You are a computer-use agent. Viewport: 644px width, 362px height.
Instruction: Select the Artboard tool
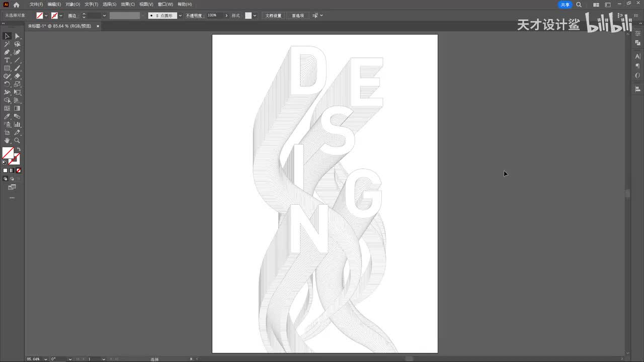[7, 133]
